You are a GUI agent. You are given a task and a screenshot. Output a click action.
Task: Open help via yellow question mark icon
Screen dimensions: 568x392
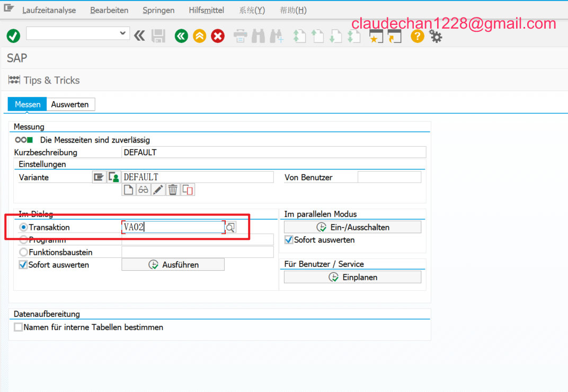pos(418,36)
